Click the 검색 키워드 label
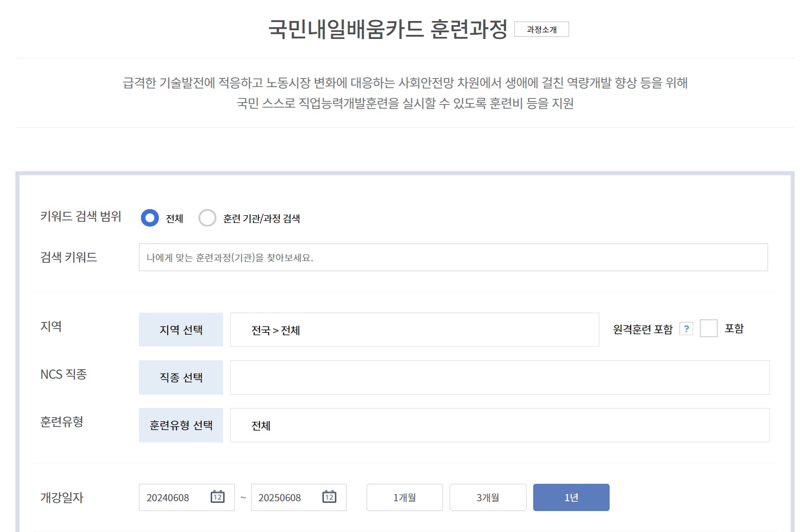 [69, 257]
